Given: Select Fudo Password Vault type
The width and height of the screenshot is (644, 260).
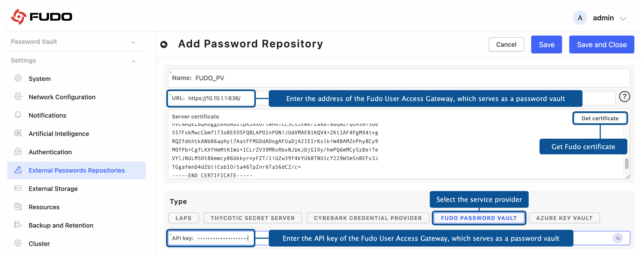Looking at the screenshot, I should click(x=479, y=218).
